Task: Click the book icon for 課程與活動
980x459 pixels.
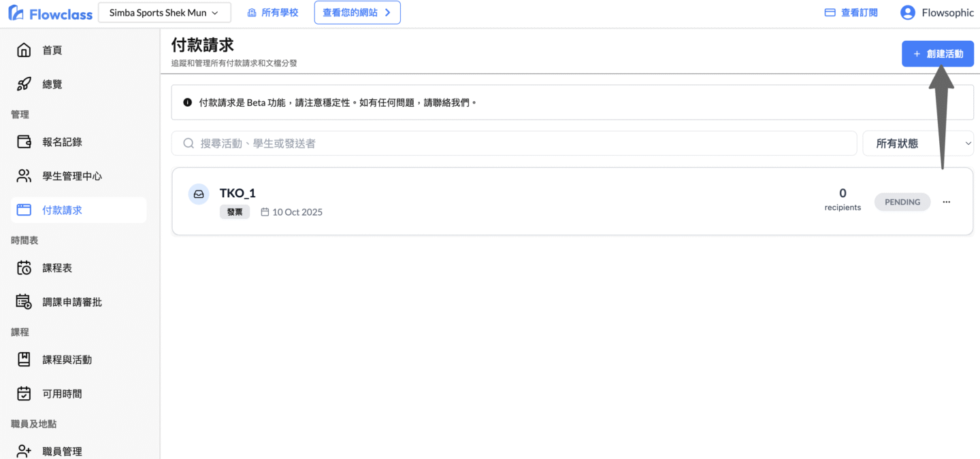Action: (x=24, y=360)
